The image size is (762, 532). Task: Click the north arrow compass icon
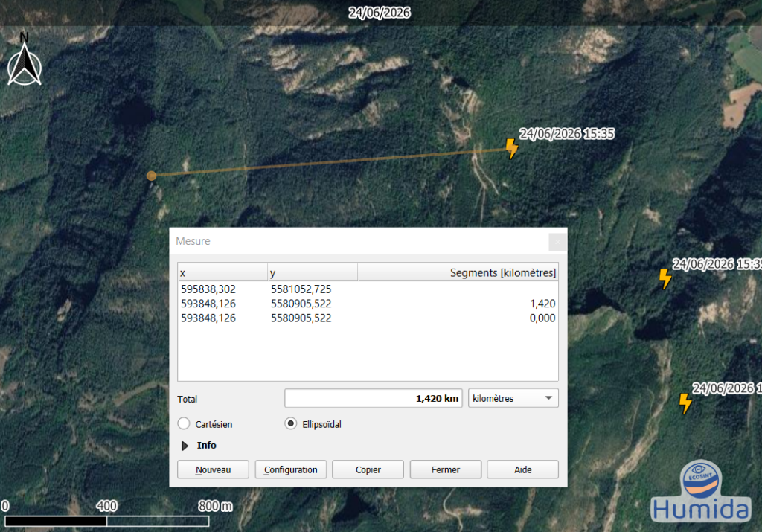pyautogui.click(x=25, y=60)
